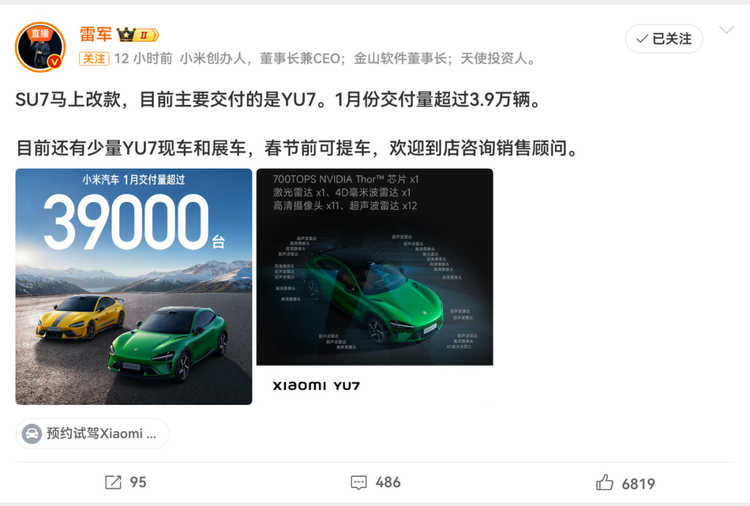This screenshot has width=750, height=506.
Task: Open the repost icon showing 95
Action: (x=113, y=482)
